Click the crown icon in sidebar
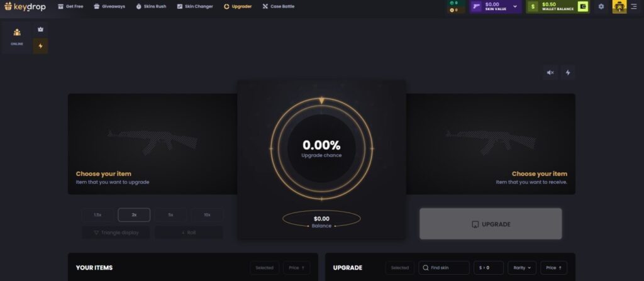Image resolution: width=644 pixels, height=281 pixels. (40, 30)
